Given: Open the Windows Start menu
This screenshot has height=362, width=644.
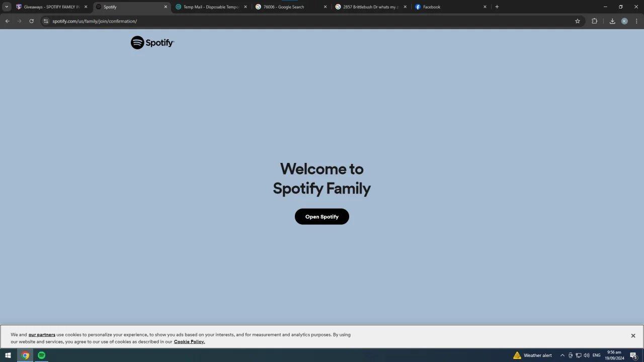Looking at the screenshot, I should click(x=8, y=355).
